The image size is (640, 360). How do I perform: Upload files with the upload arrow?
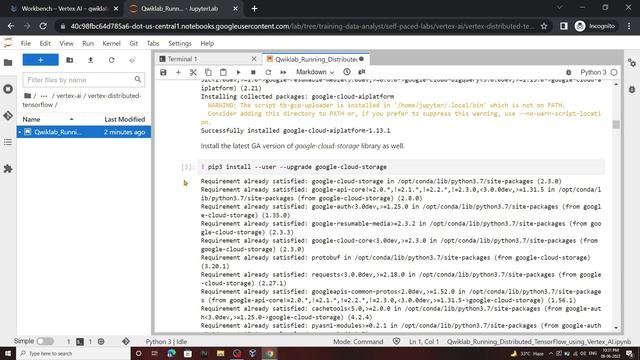(91, 60)
